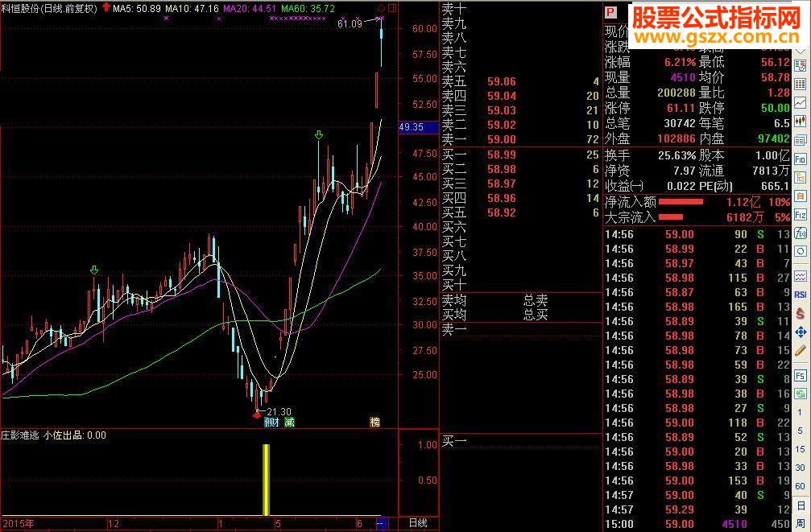Click the 净流入额 1.12亿 row
This screenshot has width=811, height=532.
tap(697, 202)
